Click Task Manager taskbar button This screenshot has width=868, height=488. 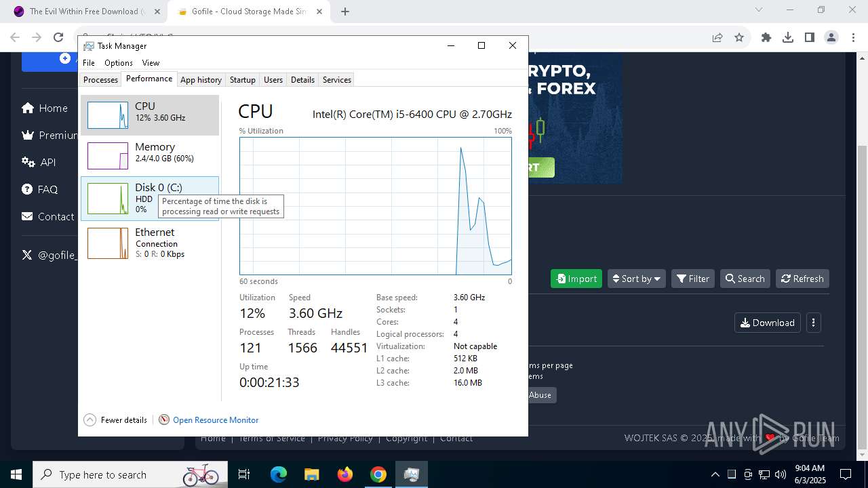pos(411,474)
